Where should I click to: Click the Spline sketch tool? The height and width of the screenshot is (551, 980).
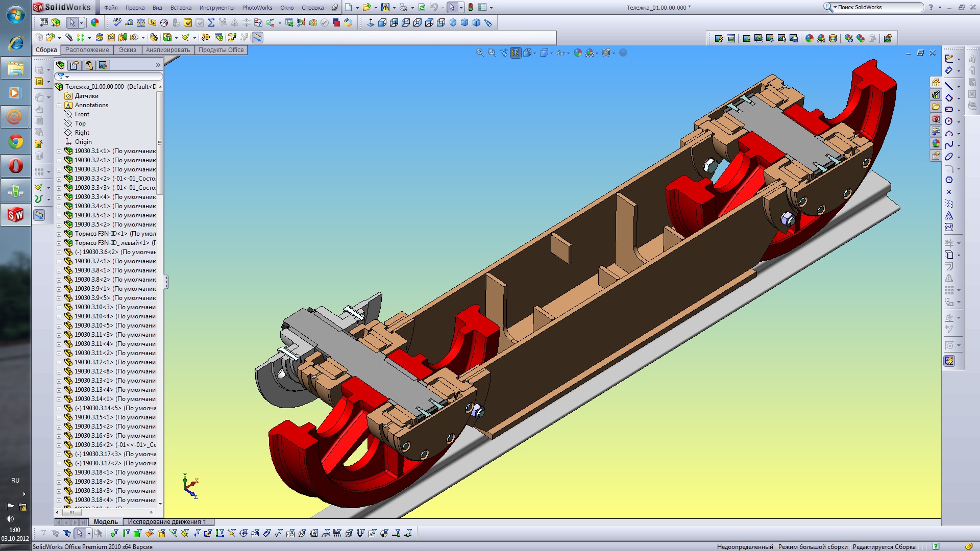tap(949, 145)
